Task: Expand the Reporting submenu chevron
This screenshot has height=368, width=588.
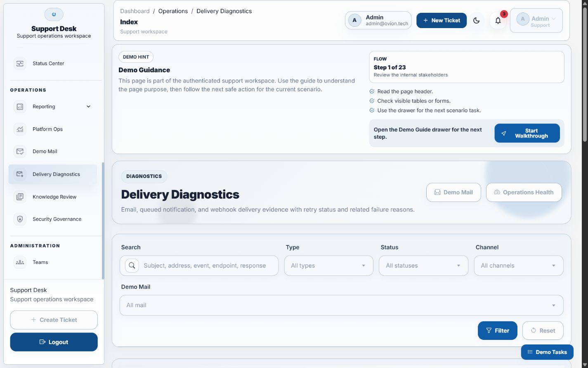Action: [x=88, y=107]
